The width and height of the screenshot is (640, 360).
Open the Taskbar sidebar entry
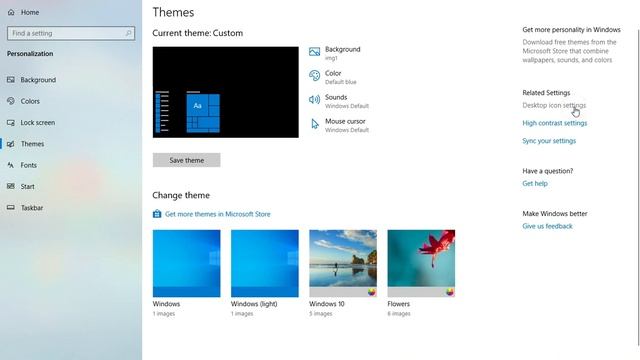(32, 208)
